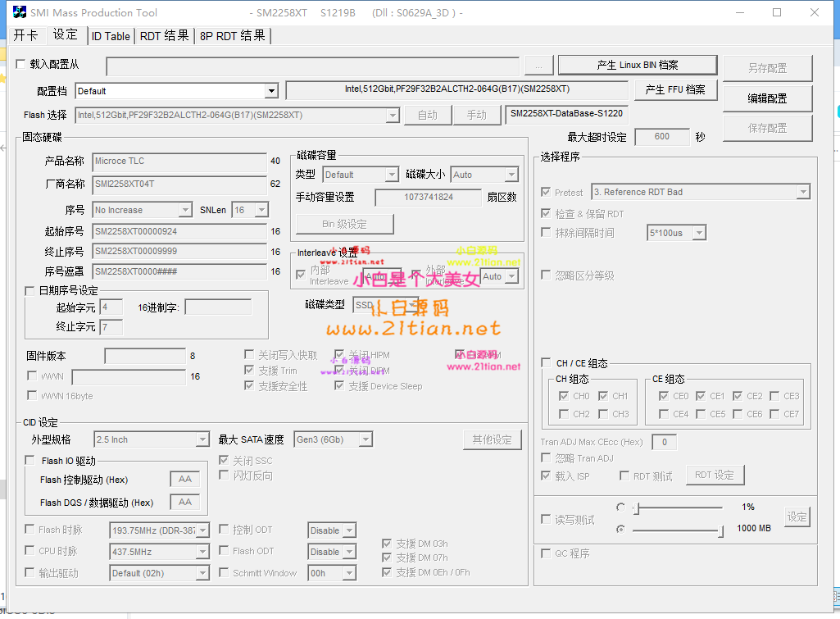Image resolution: width=840 pixels, height=619 pixels.
Task: Toggle the 日期序号设定 checkbox
Action: 30,291
